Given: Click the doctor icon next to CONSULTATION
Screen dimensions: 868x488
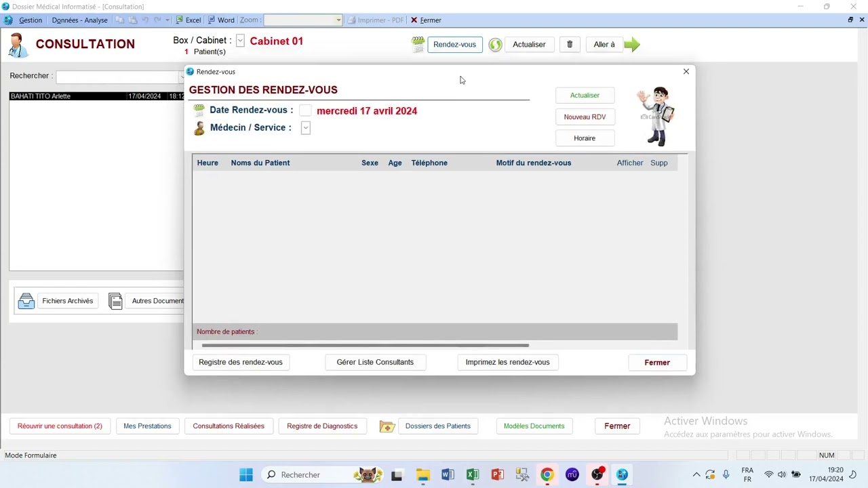Looking at the screenshot, I should [17, 45].
